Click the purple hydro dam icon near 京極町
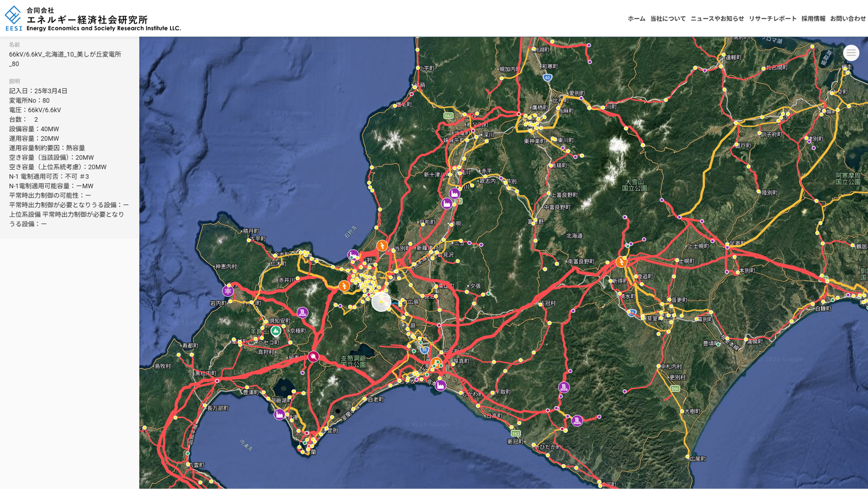Viewport: 868px width, 489px height. [x=302, y=313]
